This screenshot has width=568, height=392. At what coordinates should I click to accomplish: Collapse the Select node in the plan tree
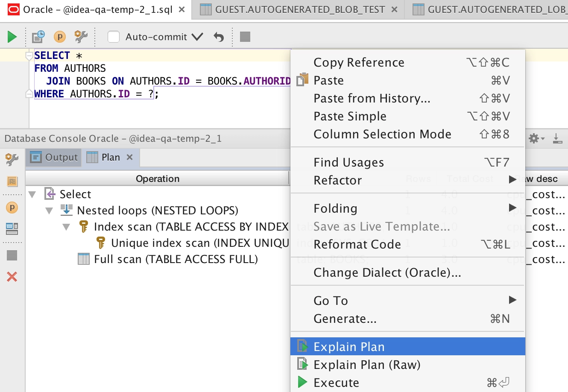32,195
